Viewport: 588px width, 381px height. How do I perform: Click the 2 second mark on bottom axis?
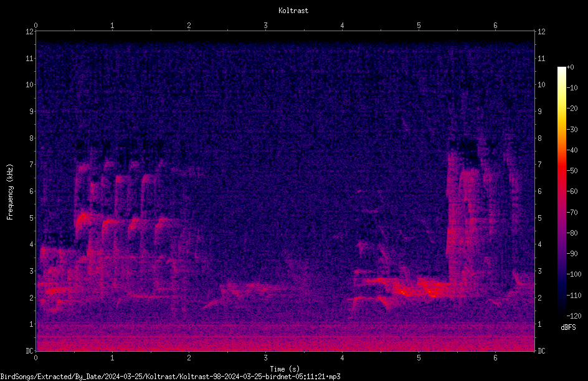pos(189,358)
